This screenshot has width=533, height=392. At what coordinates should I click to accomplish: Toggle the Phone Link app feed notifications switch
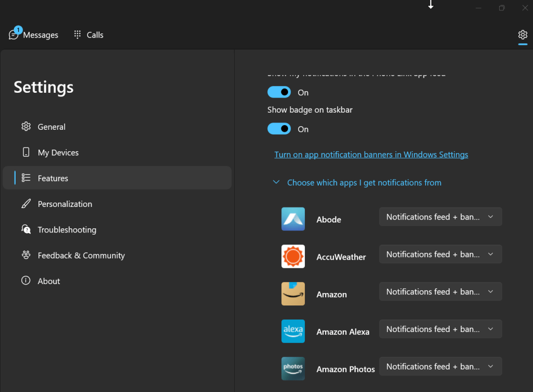pyautogui.click(x=279, y=92)
